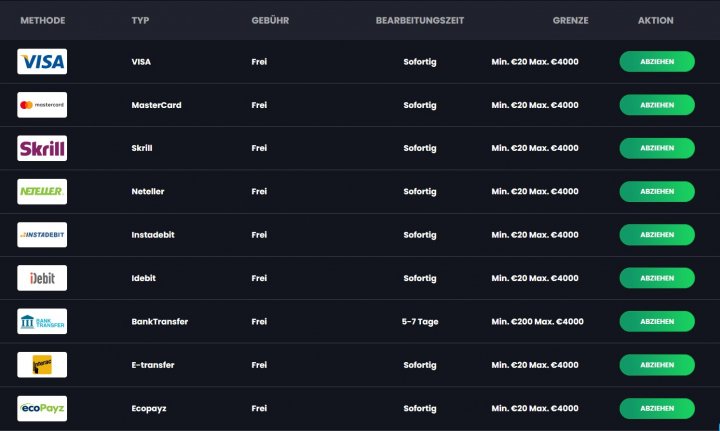Viewport: 720px width, 431px height.
Task: Click the Mastercard logo icon
Action: (42, 105)
